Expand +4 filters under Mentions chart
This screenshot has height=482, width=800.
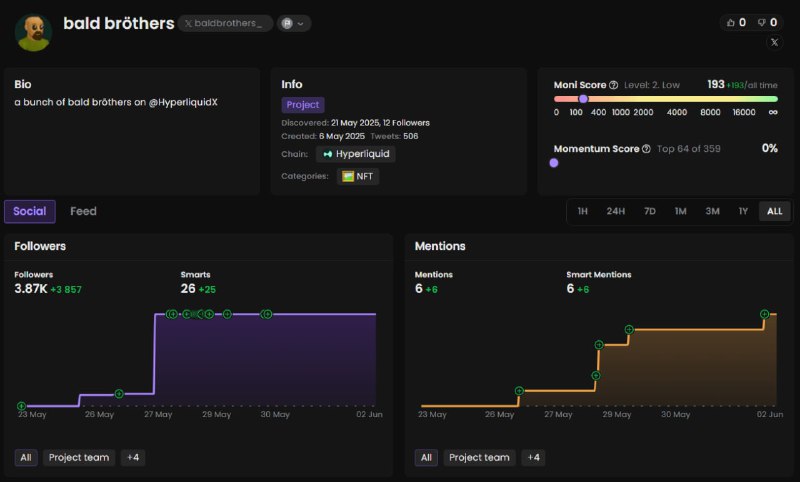(534, 458)
